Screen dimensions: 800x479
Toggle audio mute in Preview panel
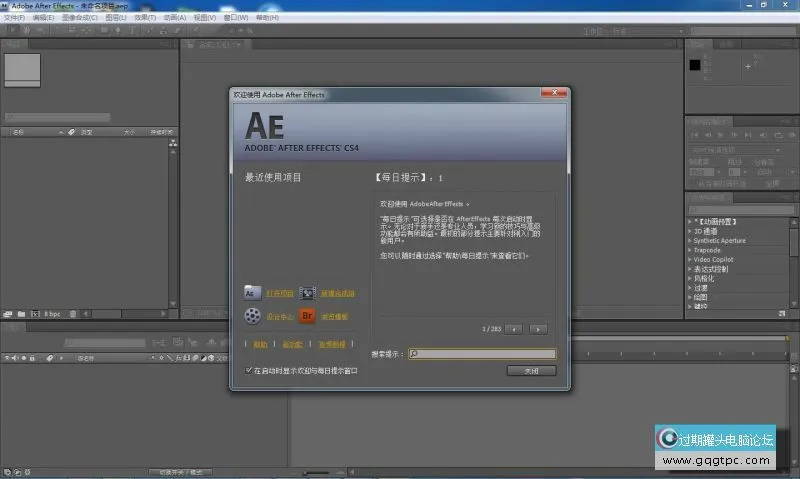pyautogui.click(x=763, y=135)
